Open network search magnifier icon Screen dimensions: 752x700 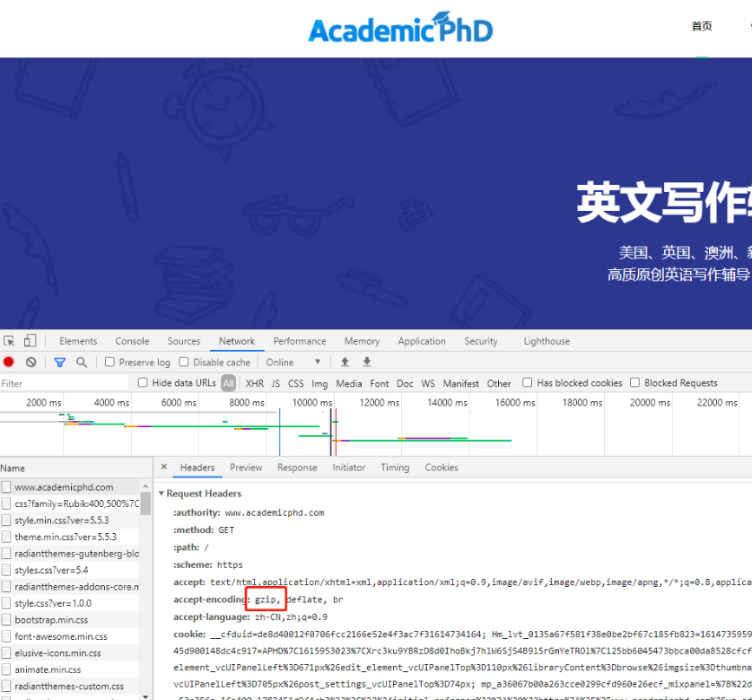pyautogui.click(x=82, y=363)
